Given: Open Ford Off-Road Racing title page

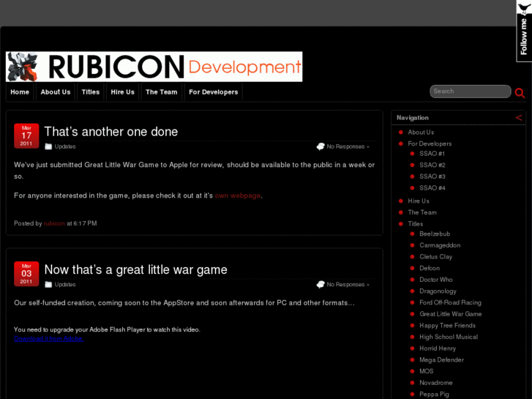Looking at the screenshot, I should click(x=450, y=302).
